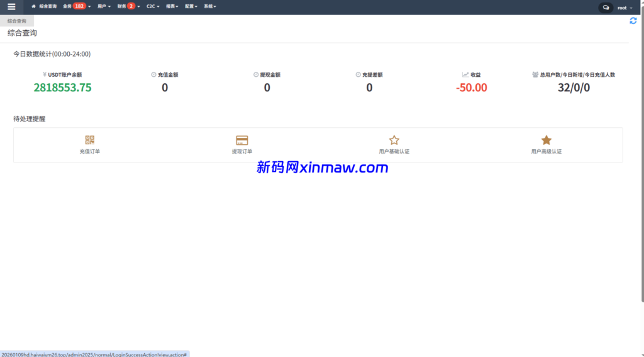Expand the 财务 dropdown menu
644x357 pixels.
128,6
